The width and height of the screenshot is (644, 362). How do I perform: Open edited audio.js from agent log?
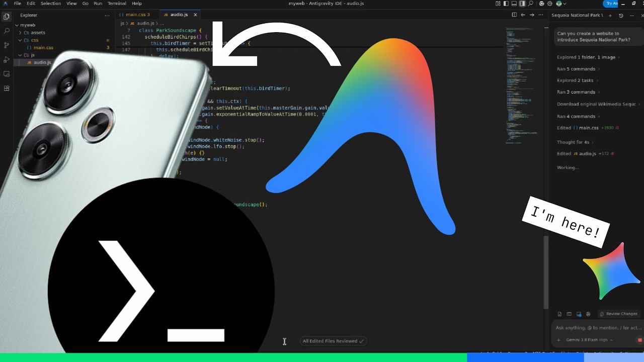586,153
